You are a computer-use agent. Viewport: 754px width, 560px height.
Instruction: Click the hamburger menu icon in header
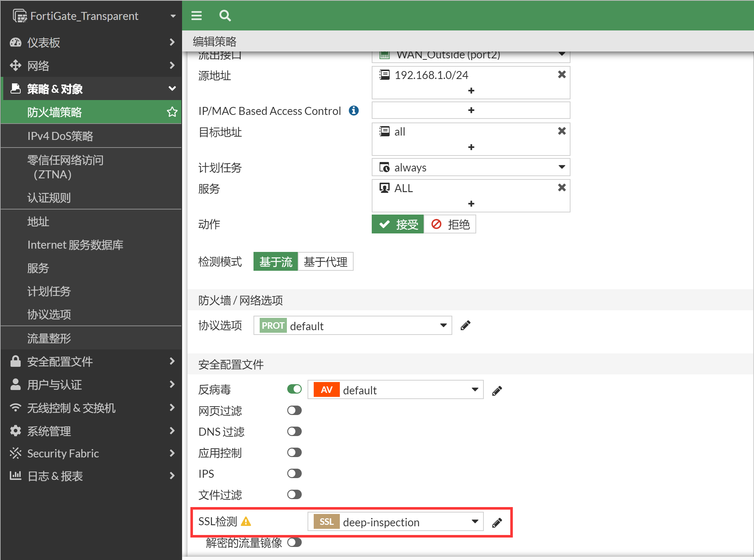coord(196,16)
